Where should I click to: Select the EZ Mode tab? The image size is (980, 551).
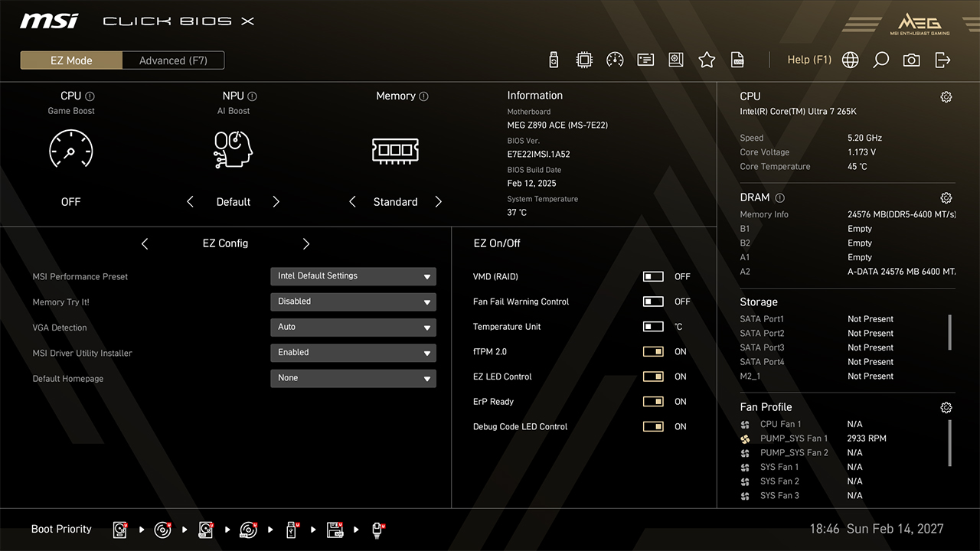tap(71, 60)
